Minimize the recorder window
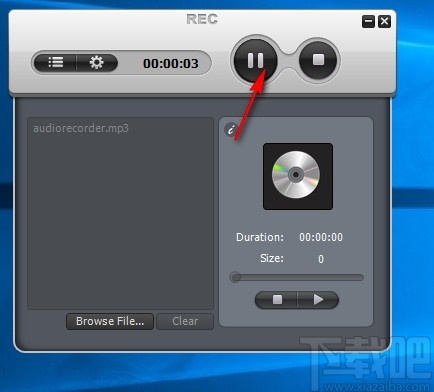 click(x=368, y=22)
